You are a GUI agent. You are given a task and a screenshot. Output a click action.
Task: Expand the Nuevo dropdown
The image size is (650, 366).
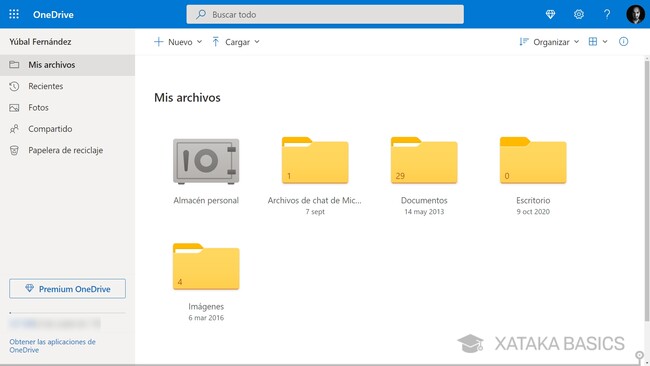point(178,42)
